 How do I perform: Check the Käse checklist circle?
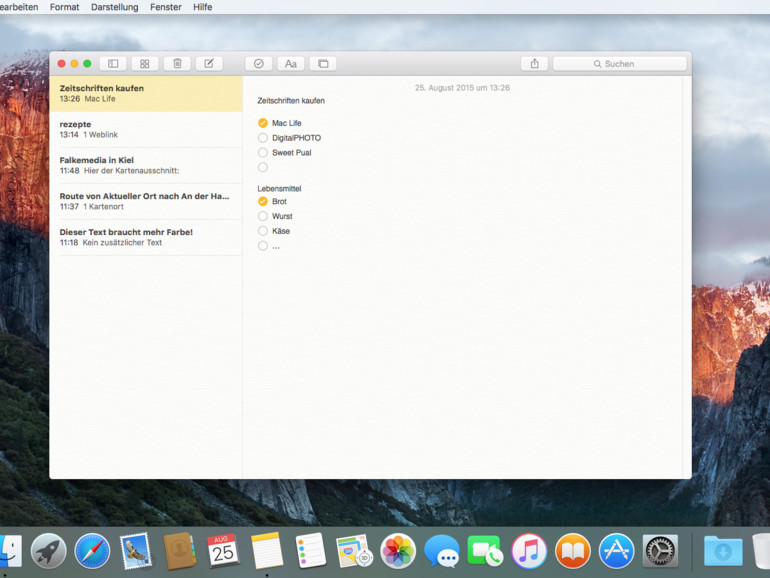pyautogui.click(x=263, y=231)
